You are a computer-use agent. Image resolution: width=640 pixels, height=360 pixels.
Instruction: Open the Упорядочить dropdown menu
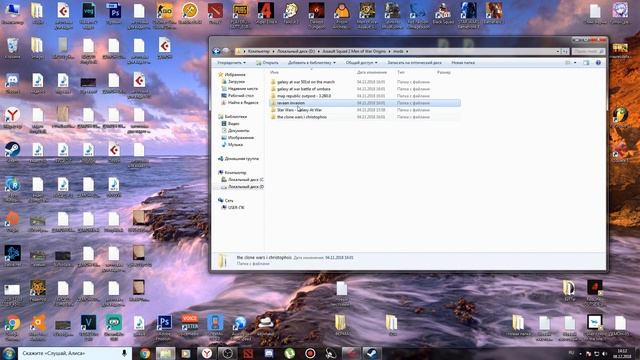click(x=231, y=63)
